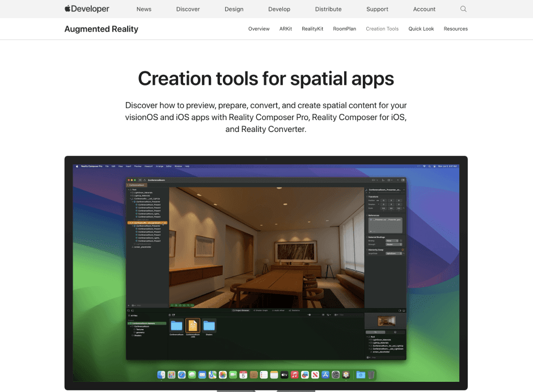Switch to the Overview tab

point(259,29)
